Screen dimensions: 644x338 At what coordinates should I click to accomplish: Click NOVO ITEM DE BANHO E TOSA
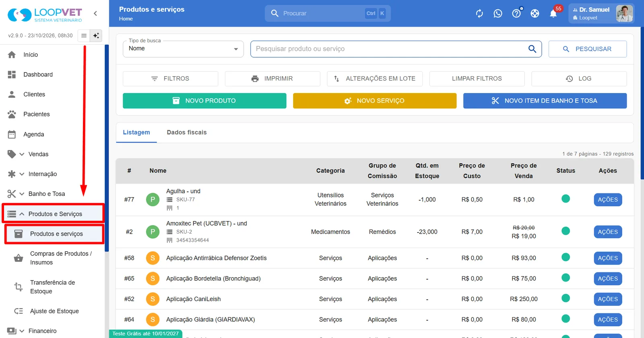tap(545, 101)
